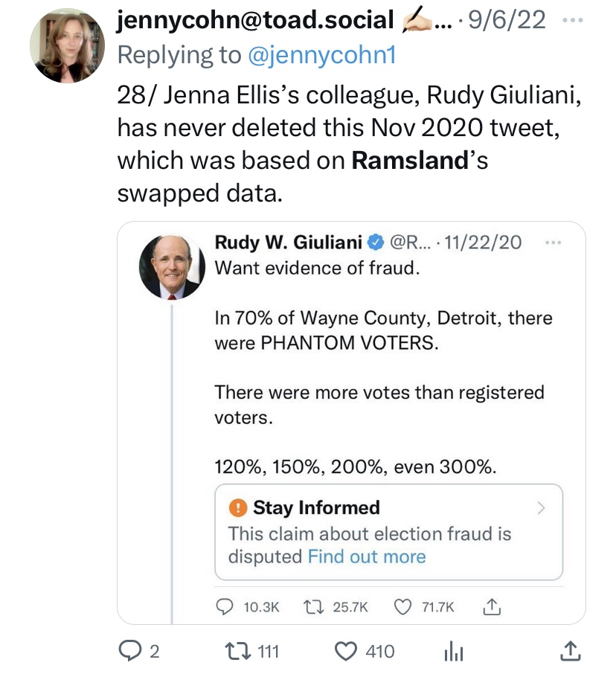Share Giuliani's quoted tweet
This screenshot has width=616, height=677.
tap(490, 607)
